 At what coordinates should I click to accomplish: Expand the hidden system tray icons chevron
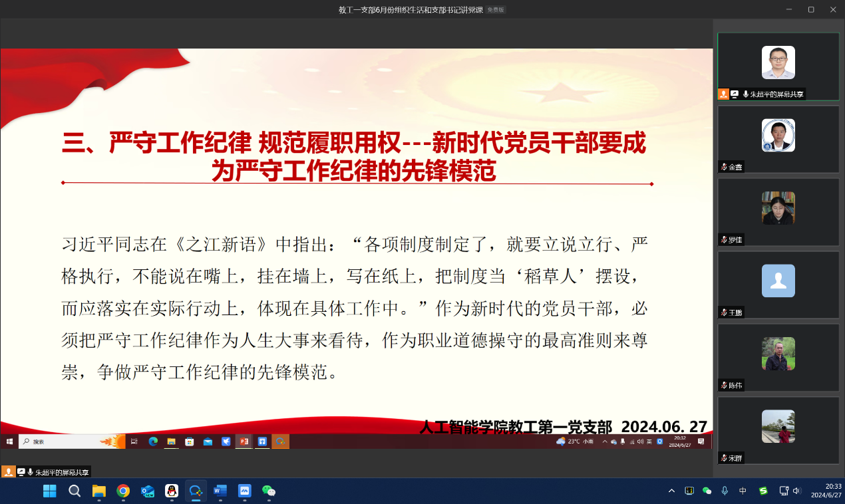click(x=671, y=491)
